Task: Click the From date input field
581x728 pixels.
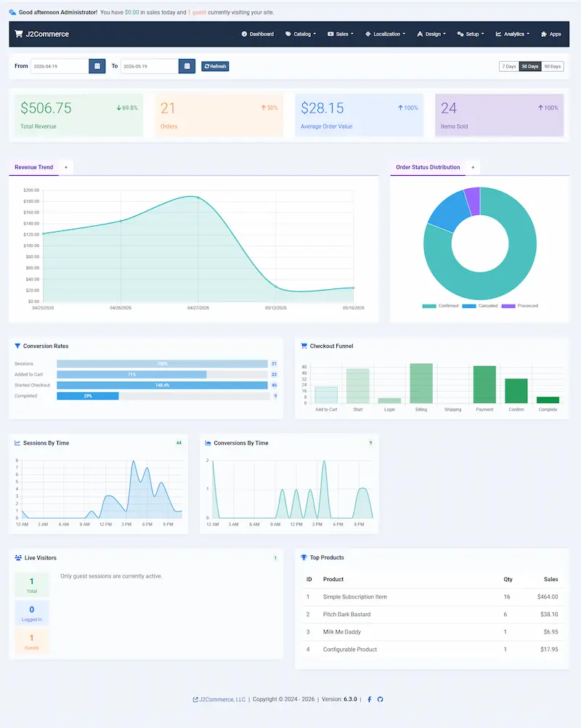Action: click(60, 66)
